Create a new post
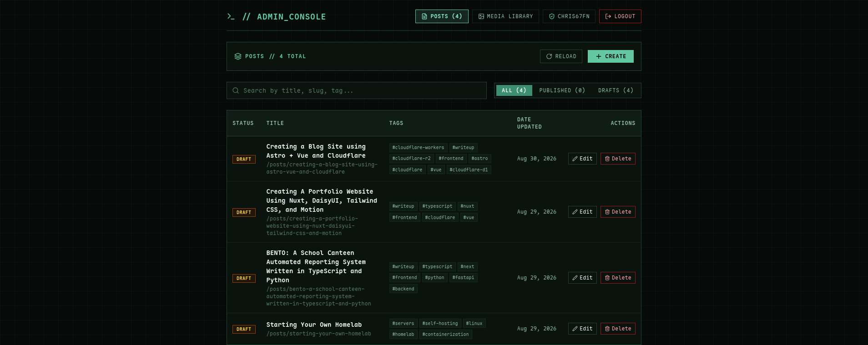Viewport: 868px width, 345px height. click(611, 56)
